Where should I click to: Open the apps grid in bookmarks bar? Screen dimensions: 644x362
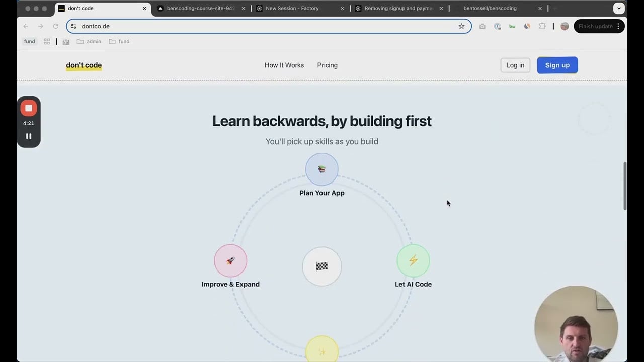pos(47,42)
